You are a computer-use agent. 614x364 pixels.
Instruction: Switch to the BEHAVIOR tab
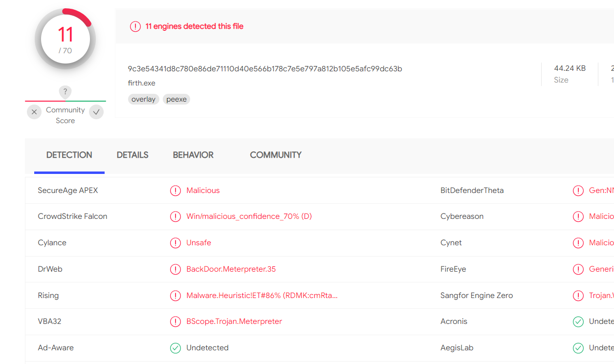tap(193, 155)
